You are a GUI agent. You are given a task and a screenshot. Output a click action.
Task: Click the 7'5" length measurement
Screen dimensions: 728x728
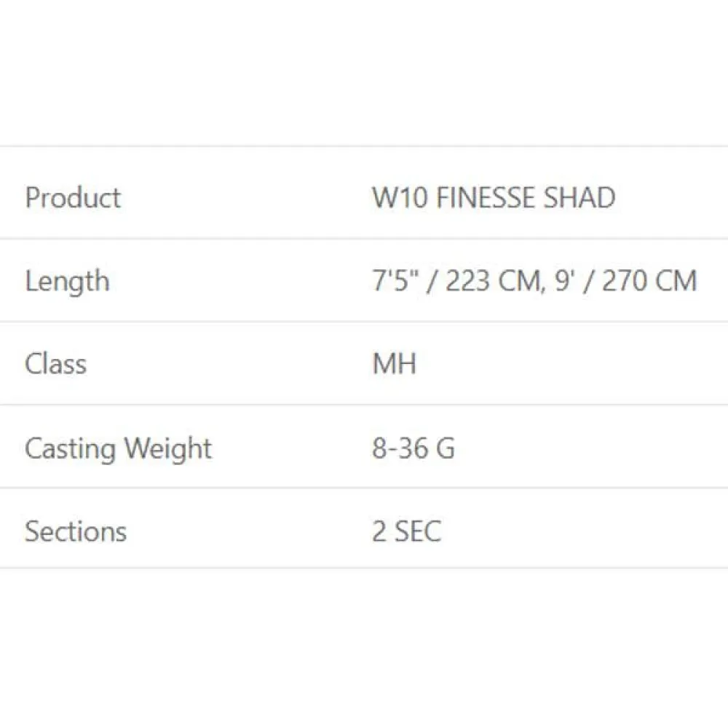pyautogui.click(x=395, y=281)
